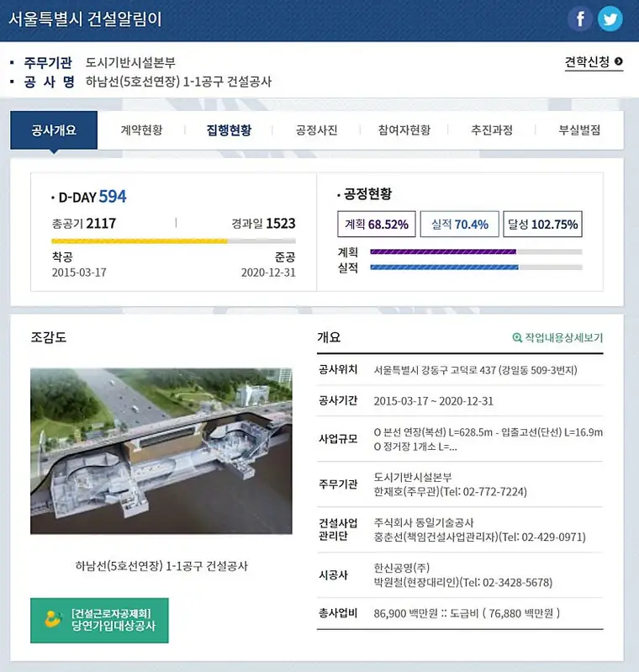Screen dimensions: 639x672
Task: Click 준공 date 2020-12-31
Action: click(268, 273)
